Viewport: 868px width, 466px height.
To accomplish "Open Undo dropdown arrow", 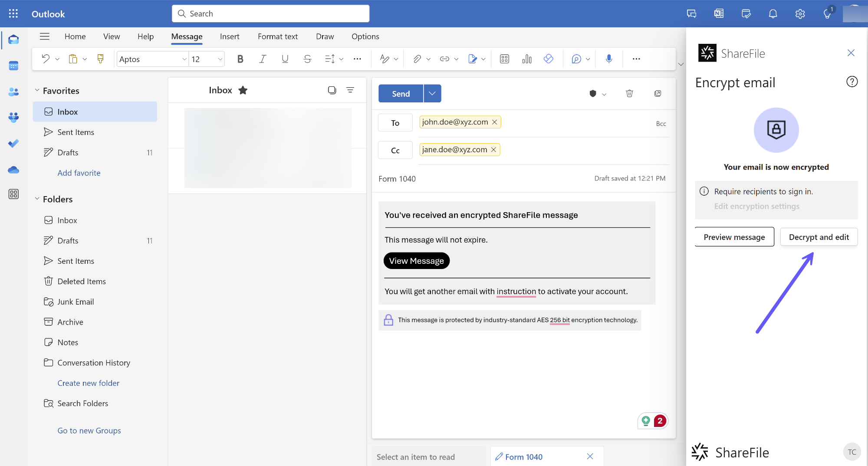I will (57, 59).
